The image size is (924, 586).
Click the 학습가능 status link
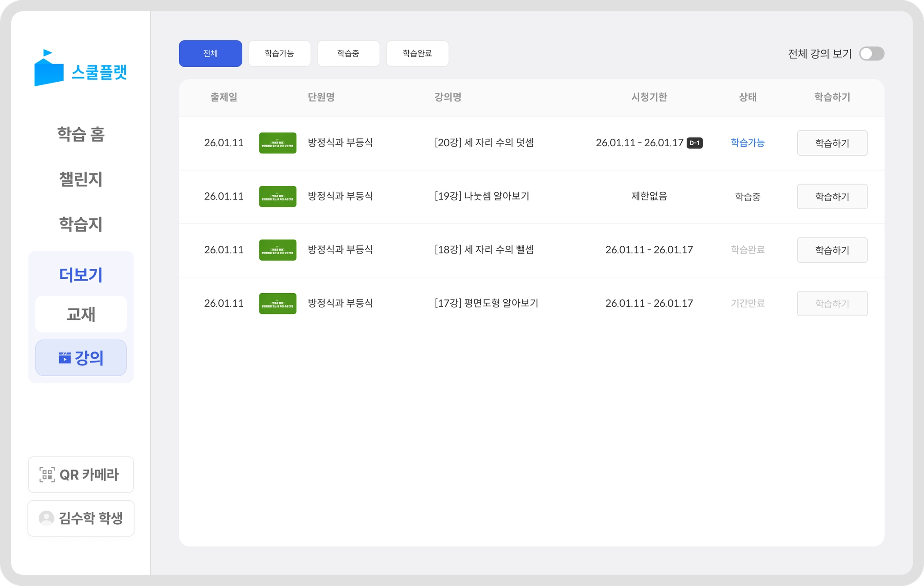coord(747,143)
